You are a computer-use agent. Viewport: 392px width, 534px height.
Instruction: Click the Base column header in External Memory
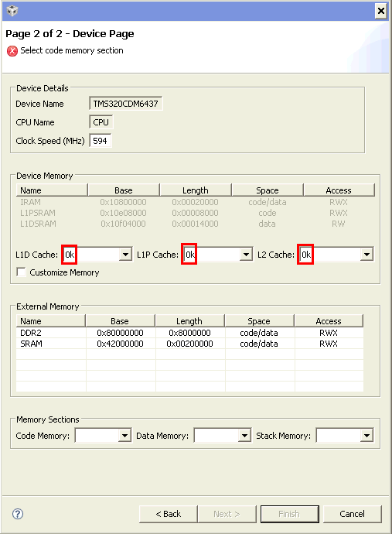(x=120, y=321)
